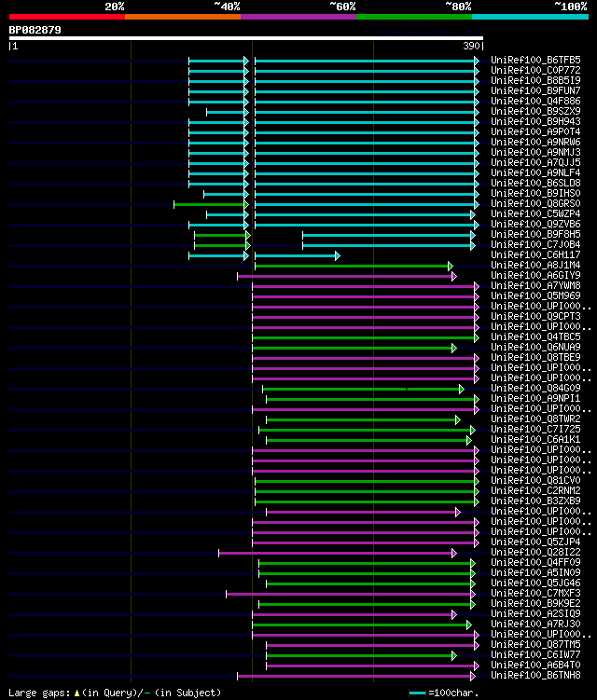Pick the UniRef100_Q87TM5 hit name
This screenshot has width=597, height=700.
[x=535, y=646]
